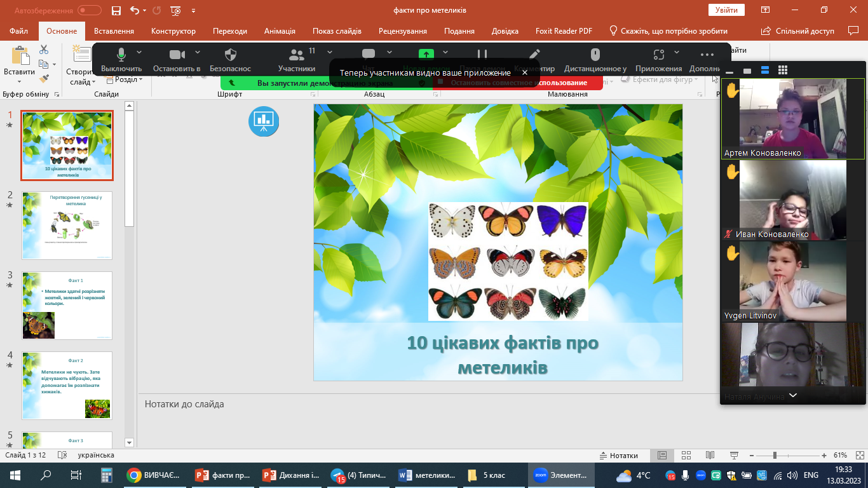868x488 pixels.
Task: Open Розділ section dropdown
Action: click(125, 79)
